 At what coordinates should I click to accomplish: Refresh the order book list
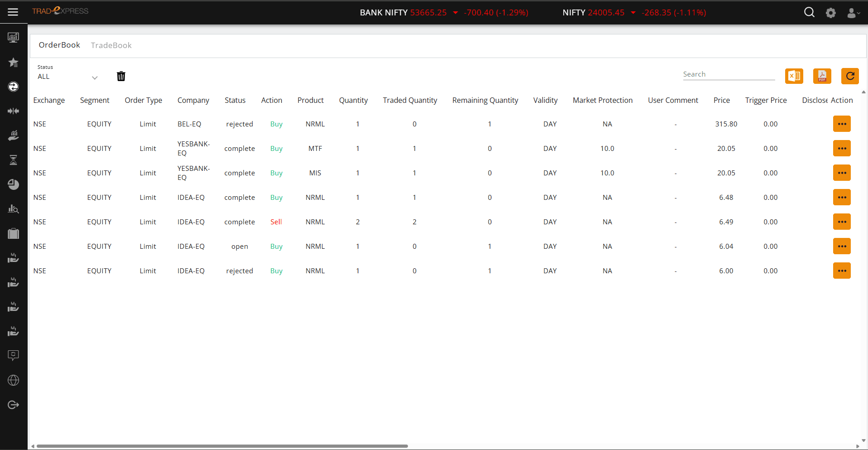[850, 76]
